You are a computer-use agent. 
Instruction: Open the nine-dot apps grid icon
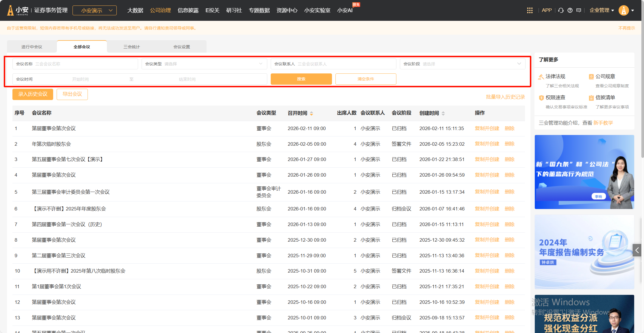click(x=530, y=10)
